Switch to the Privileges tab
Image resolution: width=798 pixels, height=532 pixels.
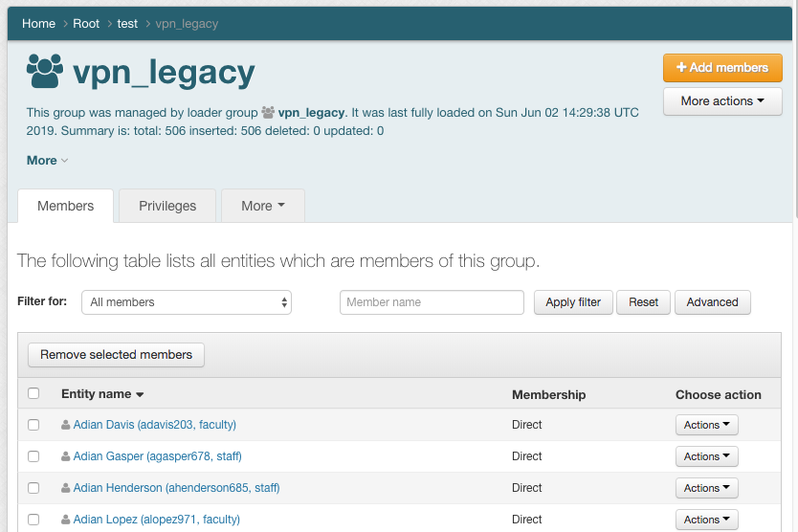(x=167, y=206)
